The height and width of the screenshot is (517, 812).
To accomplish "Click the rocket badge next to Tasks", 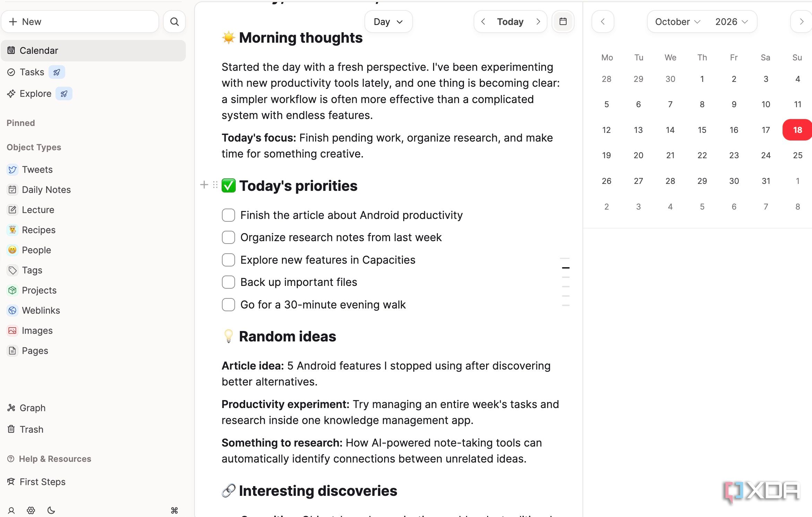I will pos(57,72).
